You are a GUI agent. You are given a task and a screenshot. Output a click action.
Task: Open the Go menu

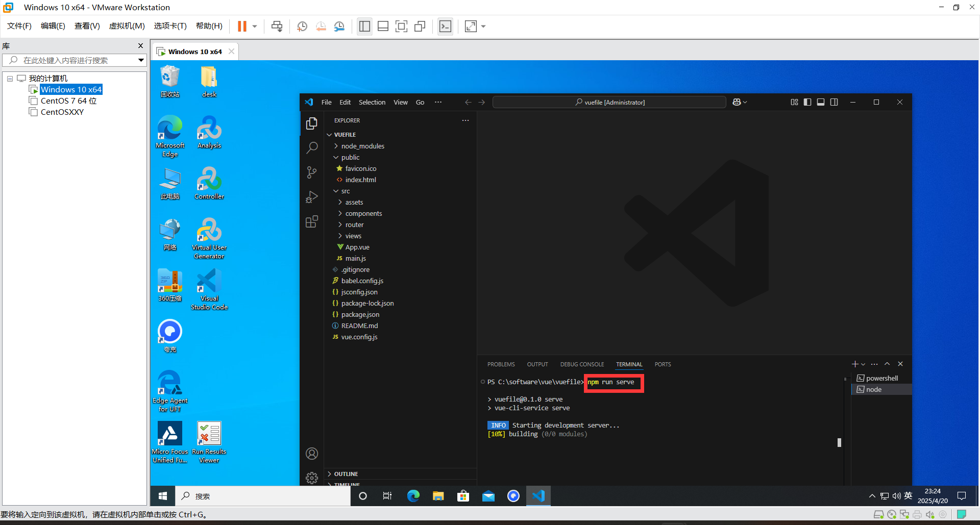[420, 102]
